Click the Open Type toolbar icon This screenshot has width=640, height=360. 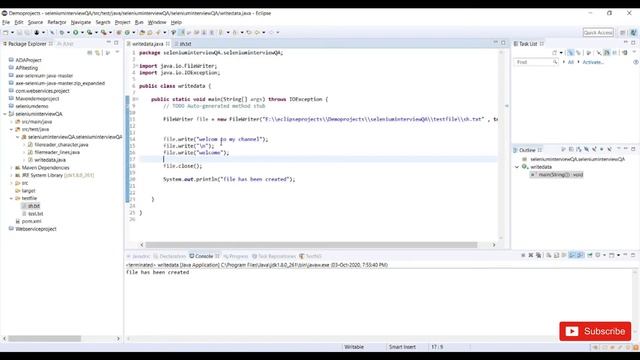(x=142, y=32)
